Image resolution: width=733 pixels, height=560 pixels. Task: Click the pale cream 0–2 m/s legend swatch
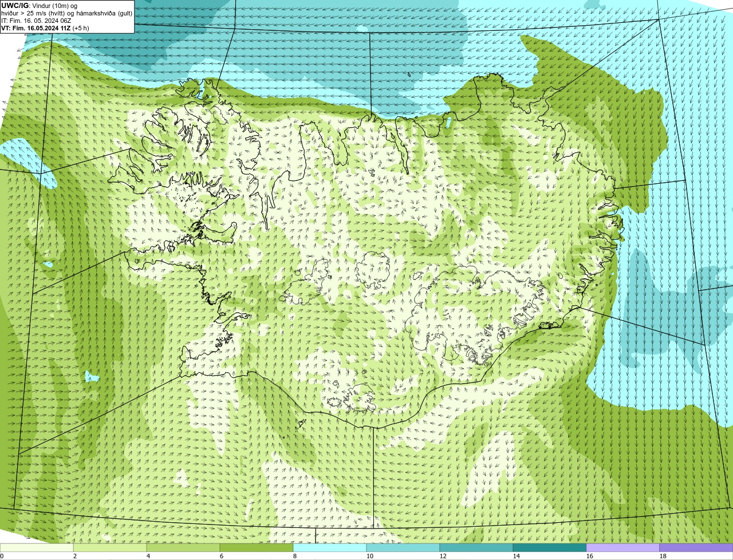click(x=37, y=548)
